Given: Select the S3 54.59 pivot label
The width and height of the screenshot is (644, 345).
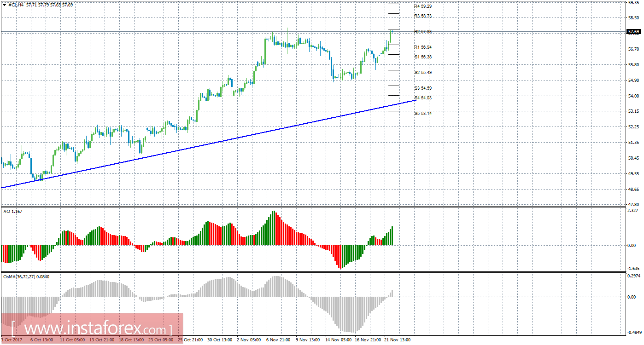Looking at the screenshot, I should coord(423,88).
